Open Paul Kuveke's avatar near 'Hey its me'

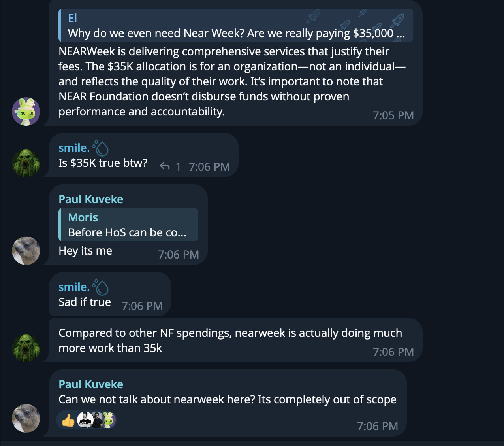click(x=26, y=251)
